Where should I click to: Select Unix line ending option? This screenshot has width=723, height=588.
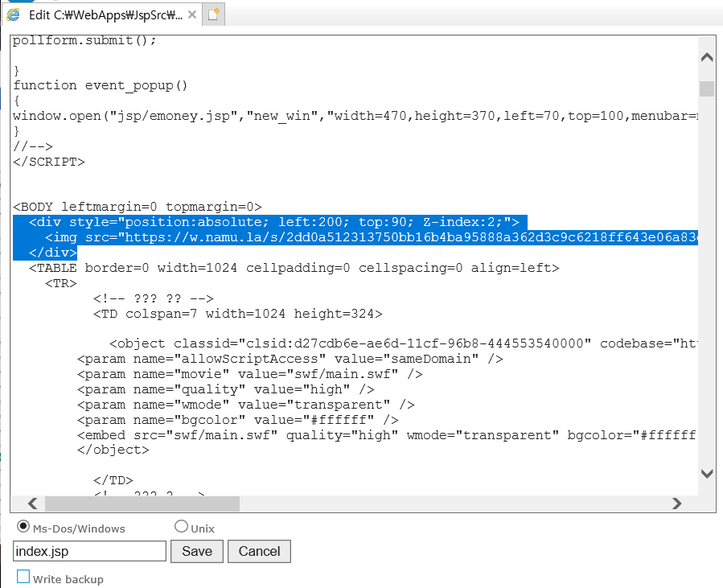coord(181,526)
